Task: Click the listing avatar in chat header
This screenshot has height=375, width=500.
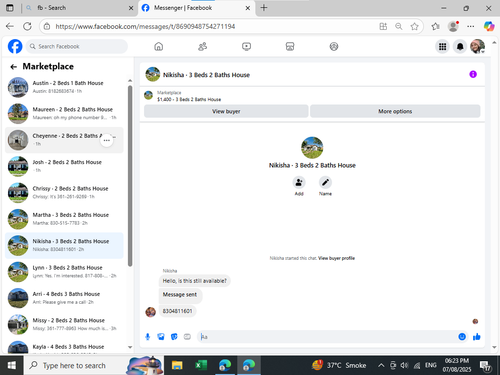Action: point(153,74)
